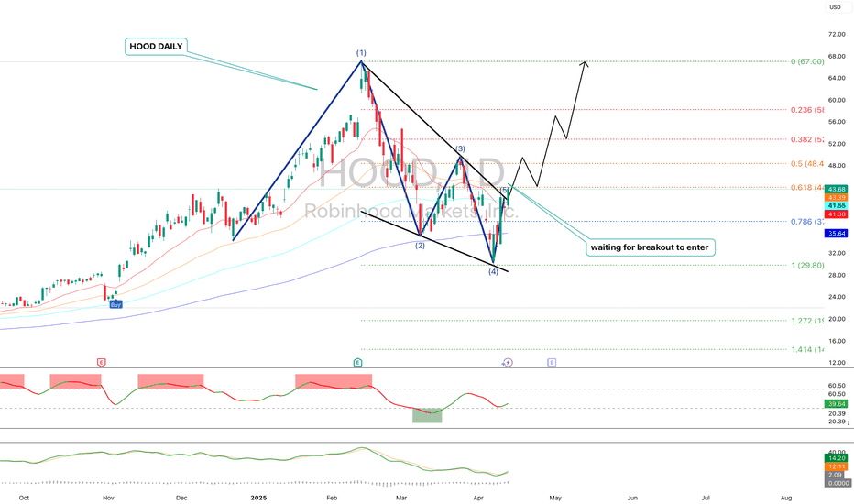
Task: Click the 2025 label on time axis
Action: click(258, 498)
